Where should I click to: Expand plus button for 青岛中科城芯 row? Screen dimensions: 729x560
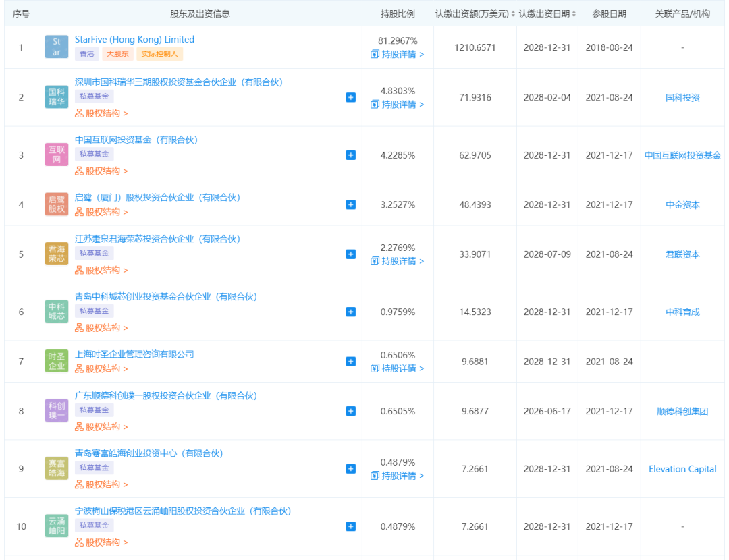tap(350, 312)
